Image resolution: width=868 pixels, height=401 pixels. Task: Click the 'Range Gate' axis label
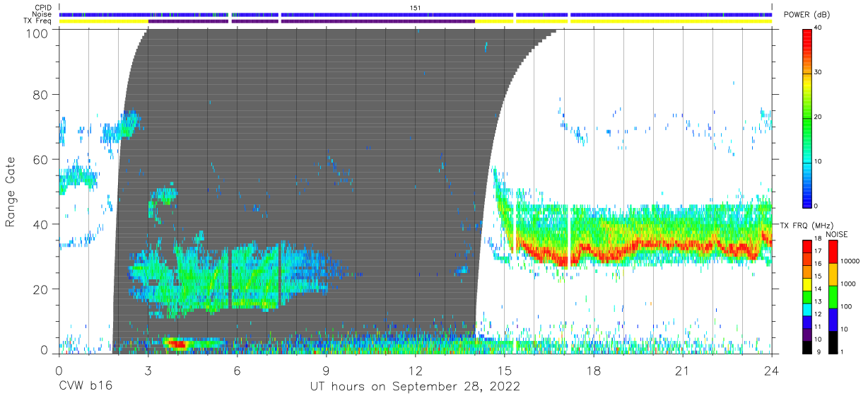[x=11, y=192]
